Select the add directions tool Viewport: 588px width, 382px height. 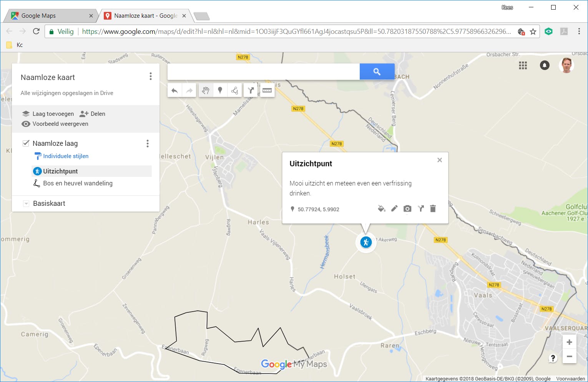click(x=251, y=90)
